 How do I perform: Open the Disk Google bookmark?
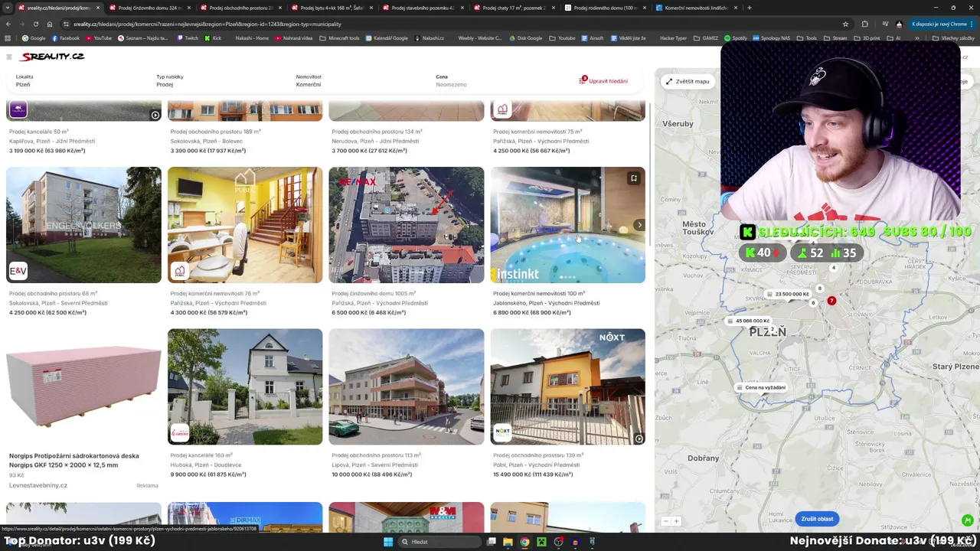point(525,38)
